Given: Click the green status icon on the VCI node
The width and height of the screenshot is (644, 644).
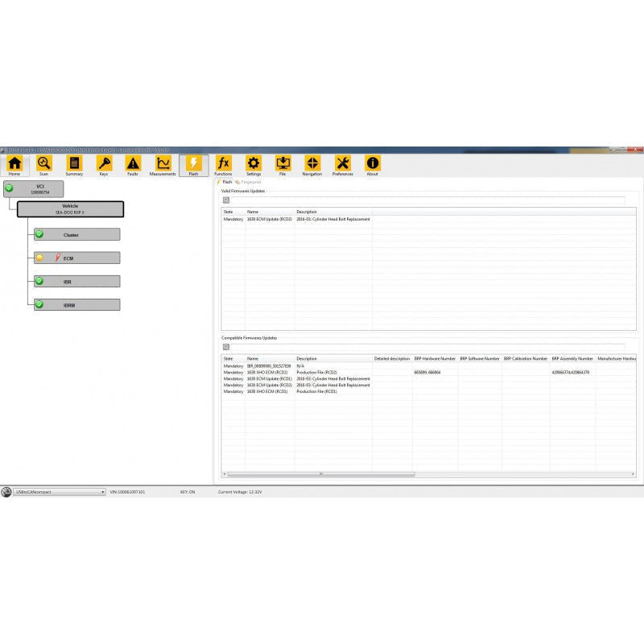Looking at the screenshot, I should (x=10, y=187).
